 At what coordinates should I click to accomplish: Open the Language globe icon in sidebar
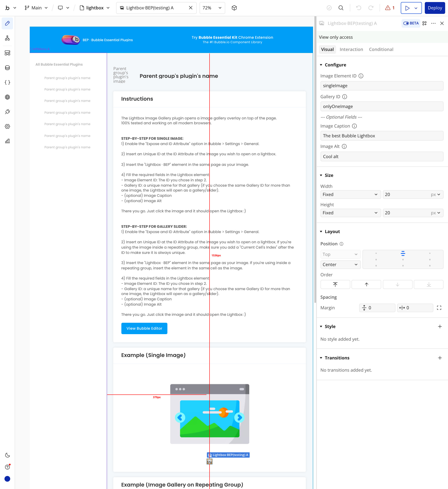pyautogui.click(x=8, y=97)
